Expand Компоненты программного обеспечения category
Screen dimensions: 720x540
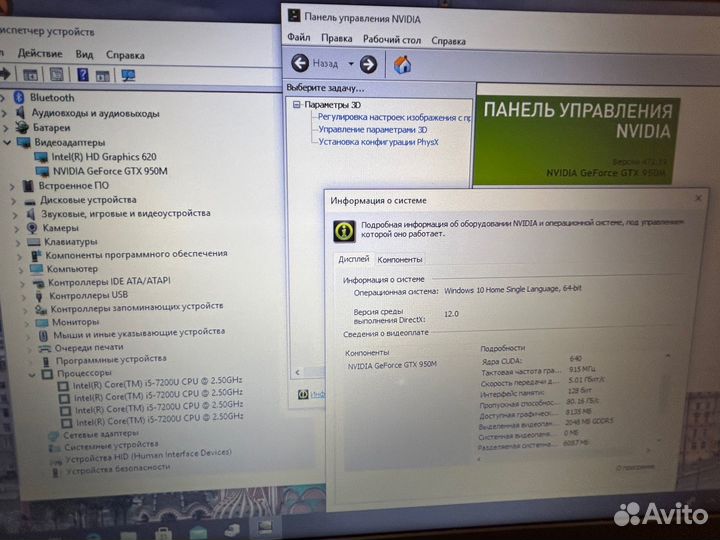pyautogui.click(x=19, y=256)
